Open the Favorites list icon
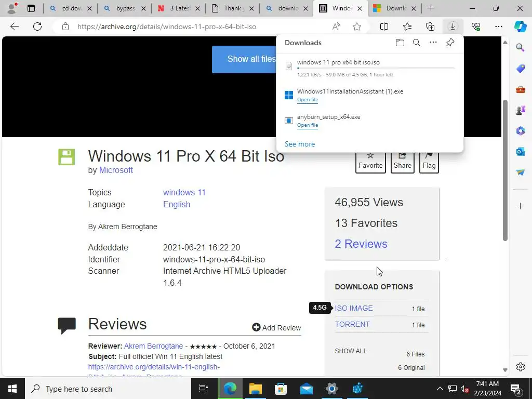532x399 pixels. 407,26
